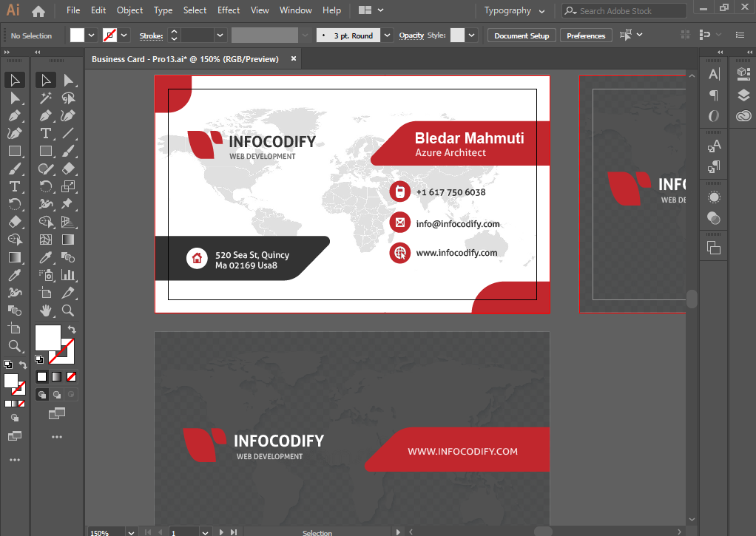This screenshot has height=536, width=756.
Task: Open the Paragraph panel icon
Action: tap(714, 95)
